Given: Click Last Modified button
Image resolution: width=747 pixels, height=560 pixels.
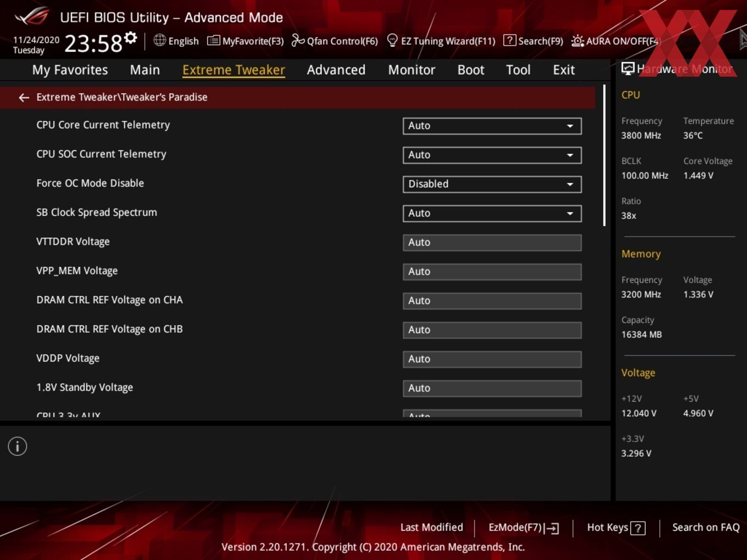Looking at the screenshot, I should pos(432,528).
